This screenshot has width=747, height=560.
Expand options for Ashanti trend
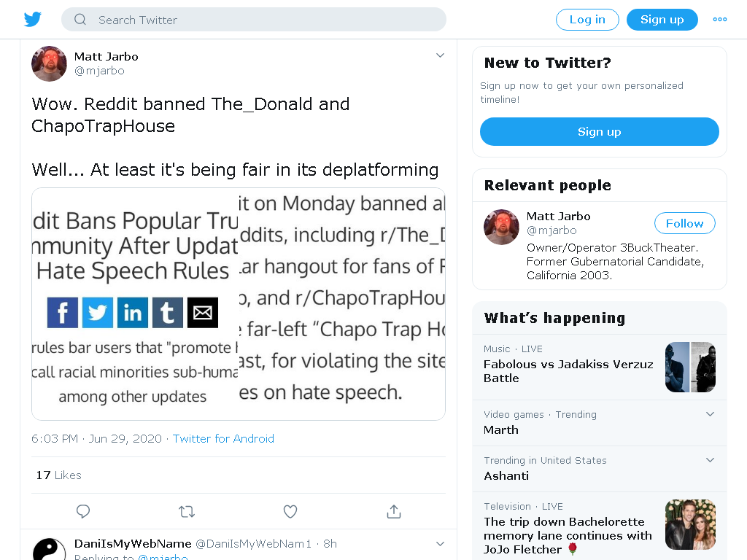coord(710,460)
